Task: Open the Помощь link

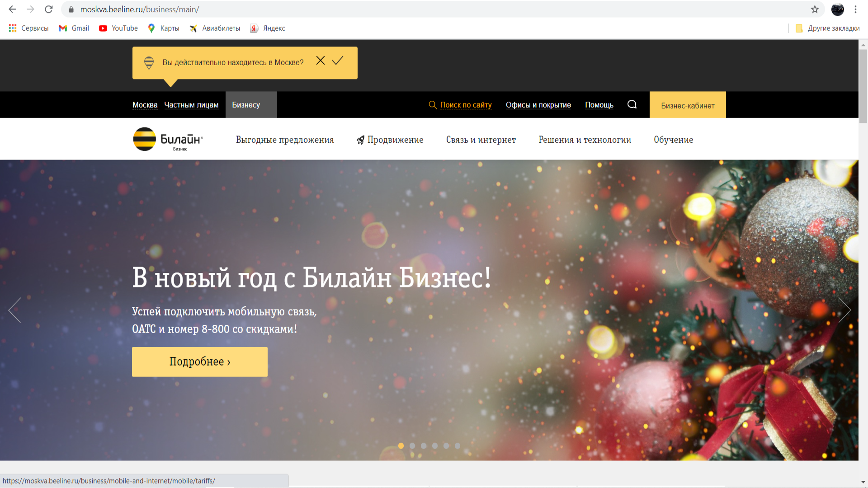Action: click(x=599, y=105)
